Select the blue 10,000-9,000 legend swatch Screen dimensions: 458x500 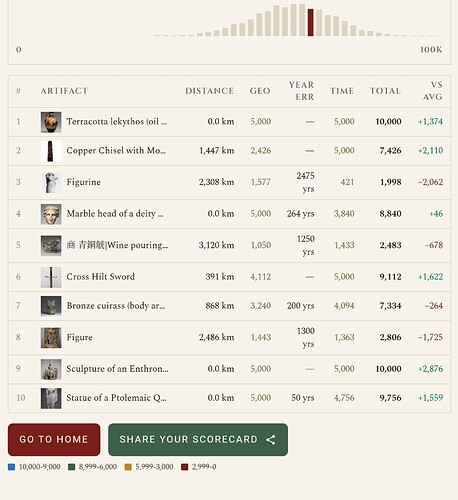pos(11,467)
